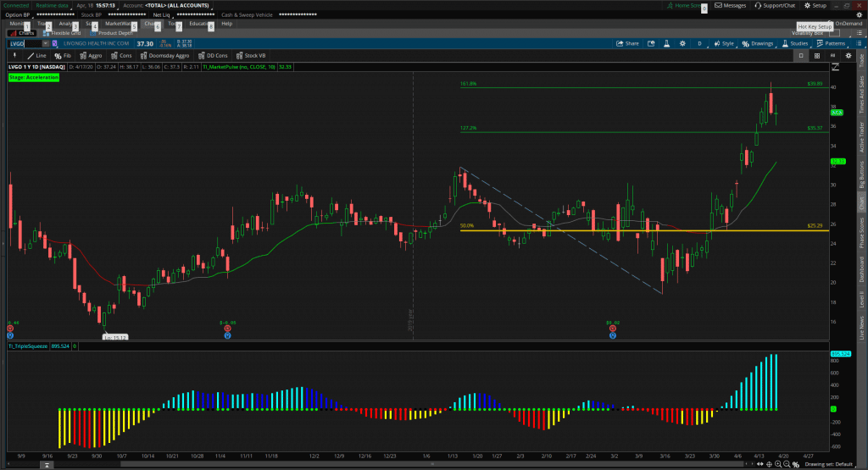Image resolution: width=868 pixels, height=470 pixels.
Task: Open Support/Chat
Action: 774,5
